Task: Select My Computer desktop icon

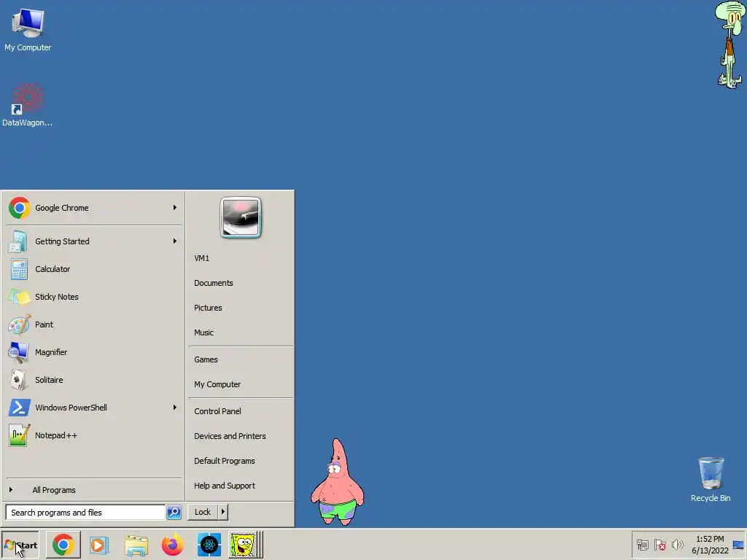Action: tap(28, 30)
